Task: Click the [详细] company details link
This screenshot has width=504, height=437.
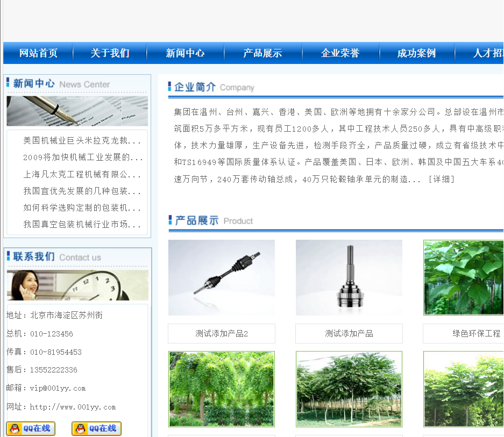Action: [x=442, y=180]
